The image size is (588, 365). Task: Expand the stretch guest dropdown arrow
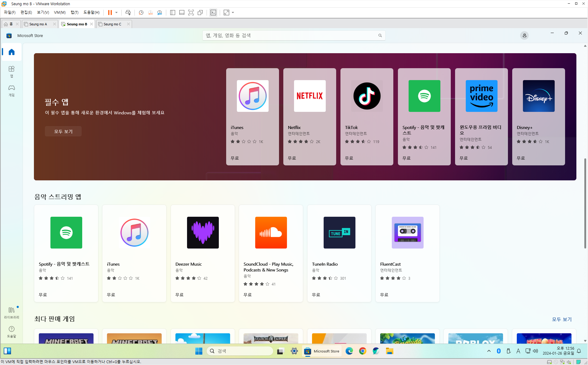(x=233, y=13)
